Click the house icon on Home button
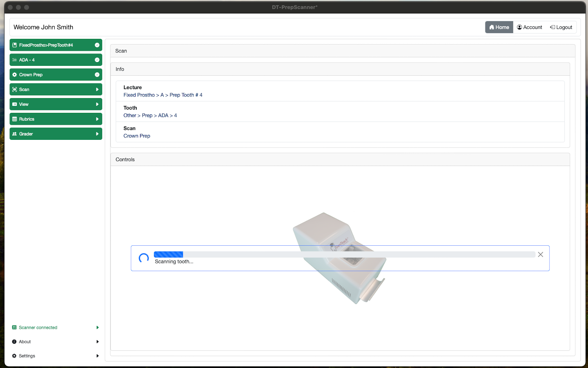588x368 pixels. [492, 27]
